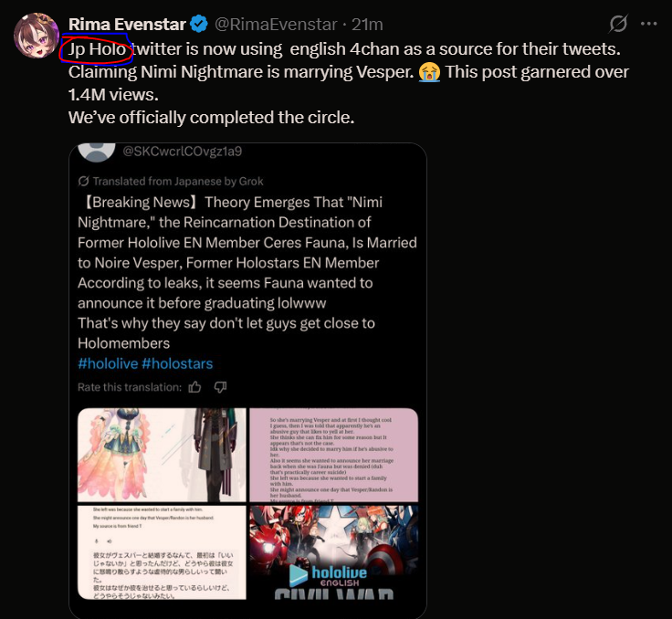Image resolution: width=672 pixels, height=619 pixels.
Task: Open the #holostars hashtag
Action: point(177,363)
